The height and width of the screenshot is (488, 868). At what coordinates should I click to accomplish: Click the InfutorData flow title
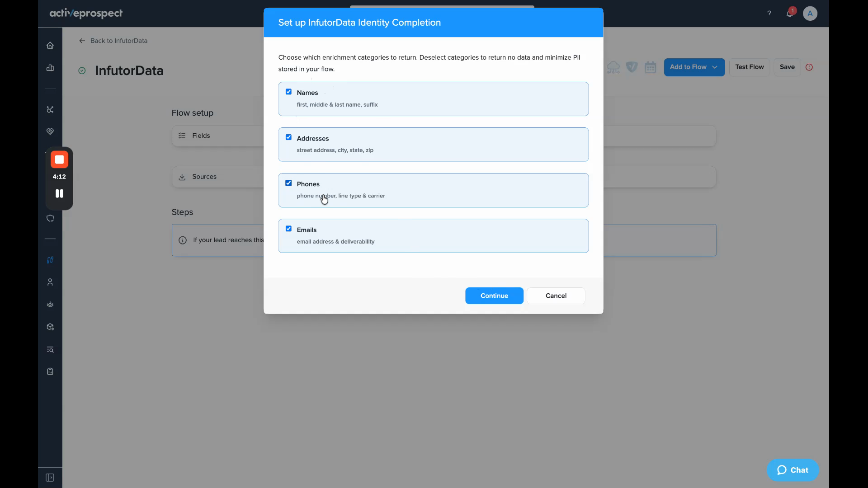tap(129, 70)
